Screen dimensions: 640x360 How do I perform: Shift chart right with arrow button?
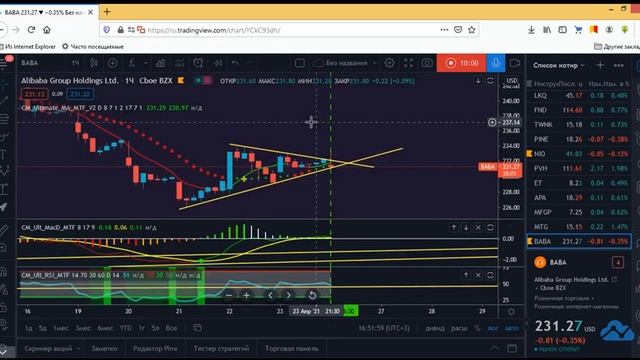pos(288,295)
